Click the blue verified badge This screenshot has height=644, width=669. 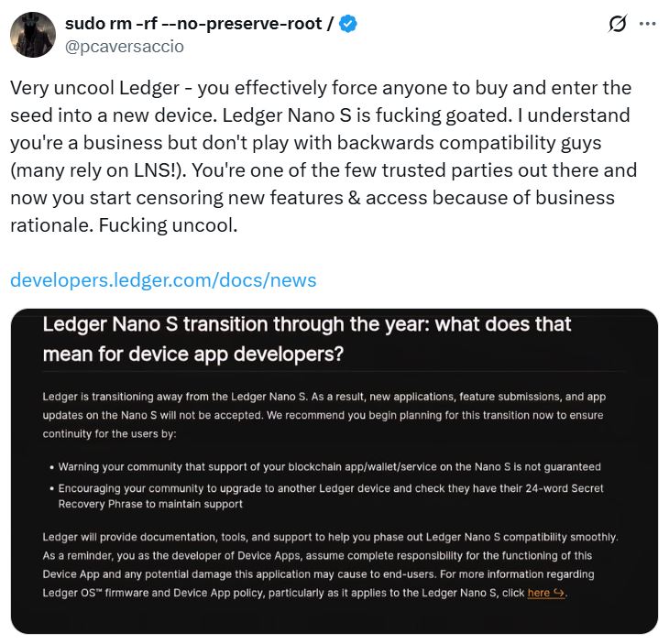[348, 25]
